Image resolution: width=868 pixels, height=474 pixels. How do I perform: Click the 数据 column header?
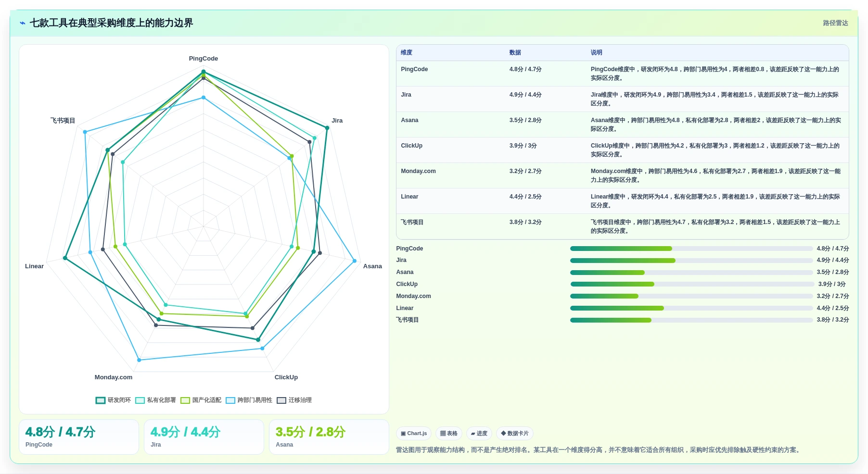(x=515, y=53)
